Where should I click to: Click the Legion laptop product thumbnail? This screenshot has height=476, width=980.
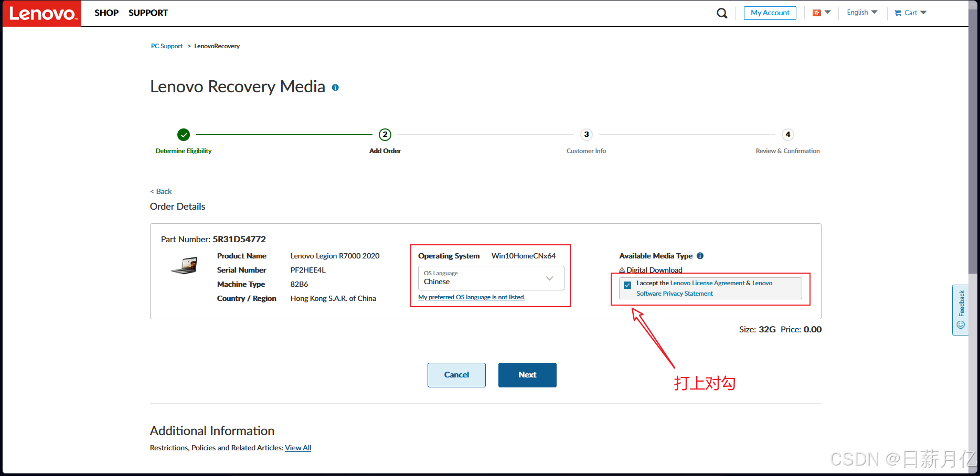coord(184,265)
